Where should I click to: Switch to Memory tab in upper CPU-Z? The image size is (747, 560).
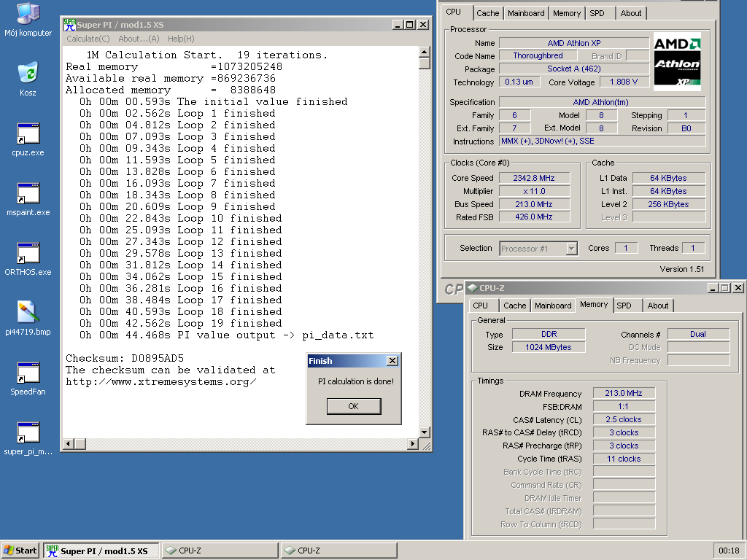(566, 13)
